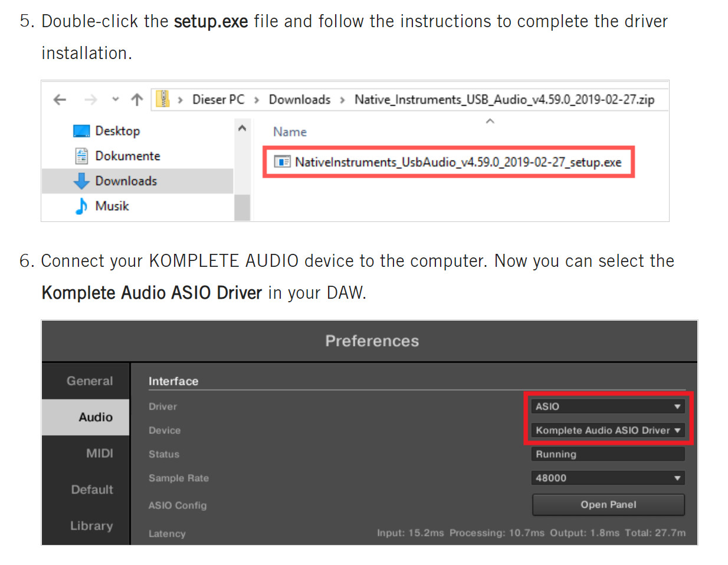This screenshot has width=728, height=565.
Task: Select the NativeInstruments_UsbAudio setup.exe file name
Action: click(x=458, y=162)
